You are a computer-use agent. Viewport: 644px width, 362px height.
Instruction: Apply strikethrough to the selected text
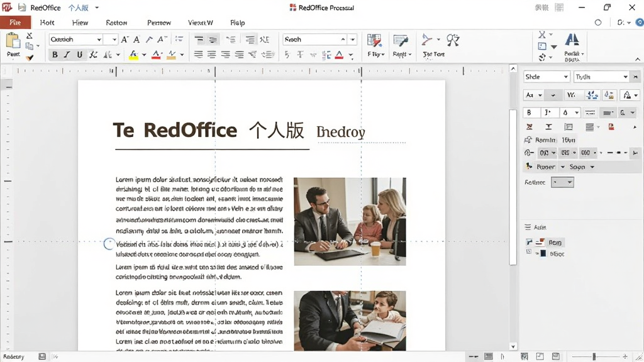tap(94, 55)
